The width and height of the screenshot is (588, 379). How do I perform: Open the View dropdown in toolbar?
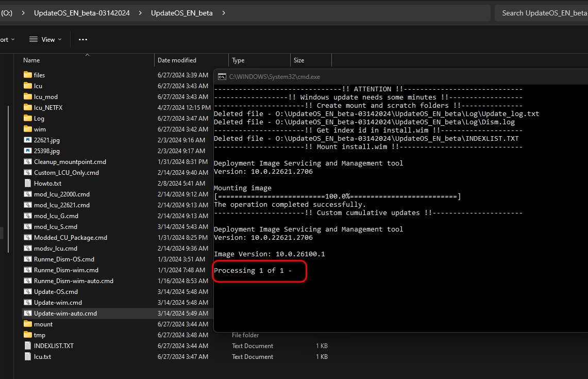coord(45,39)
